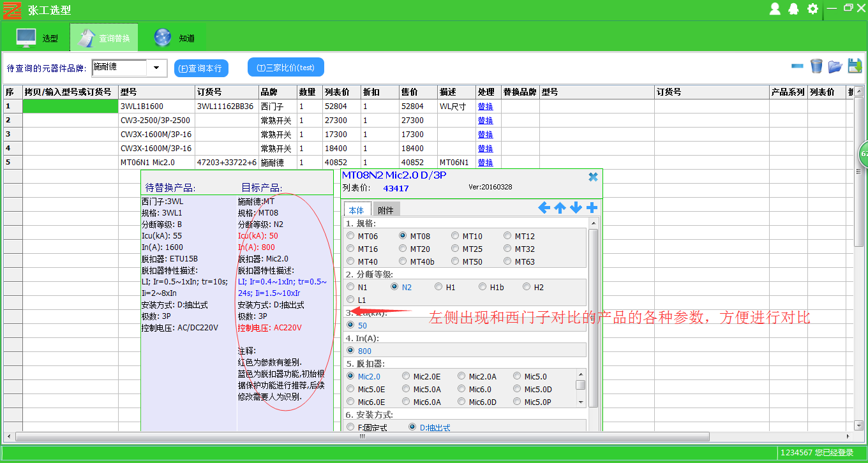Select the H2 radio button
This screenshot has height=463, width=868.
pos(527,287)
